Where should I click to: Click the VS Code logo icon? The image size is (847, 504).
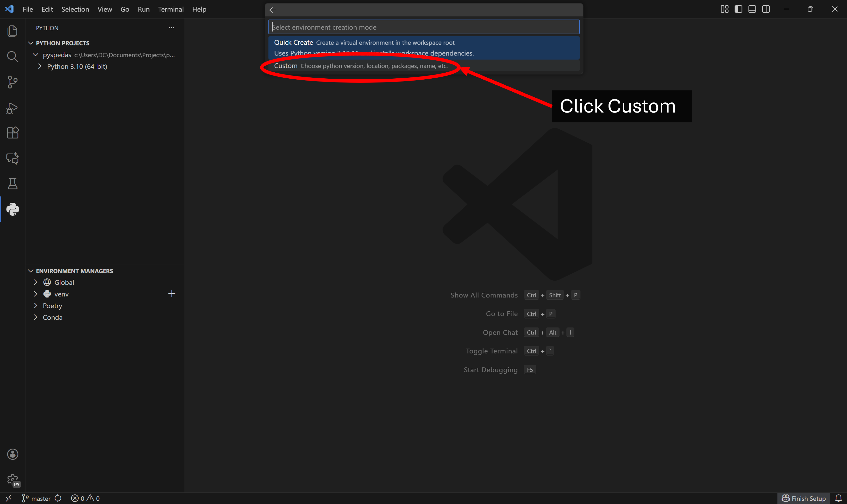(10, 9)
